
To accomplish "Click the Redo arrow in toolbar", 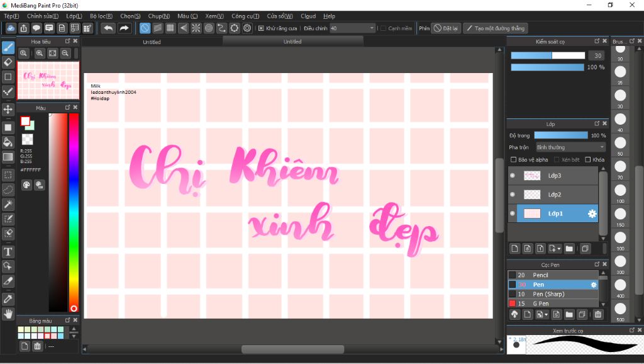I will (x=124, y=28).
